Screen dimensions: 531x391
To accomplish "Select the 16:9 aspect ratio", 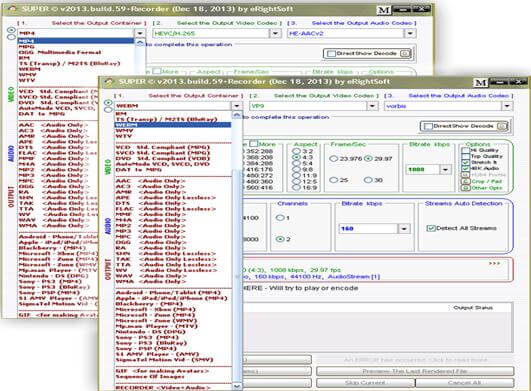I will click(296, 188).
